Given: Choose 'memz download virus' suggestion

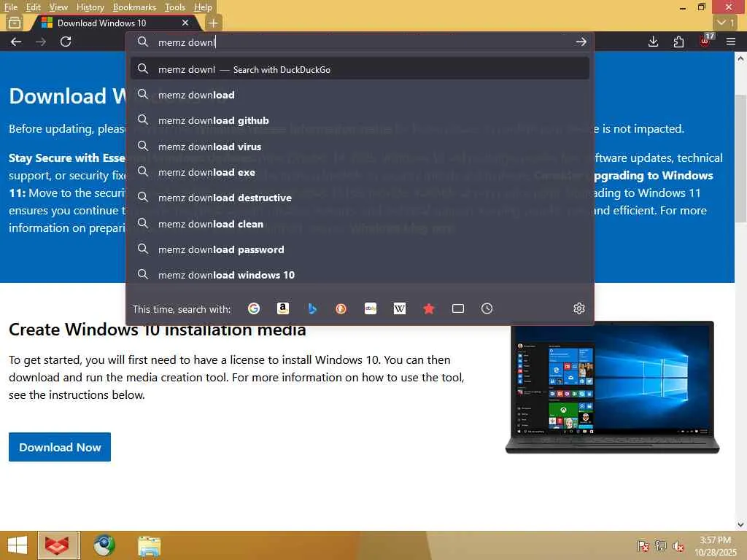Looking at the screenshot, I should [360, 146].
